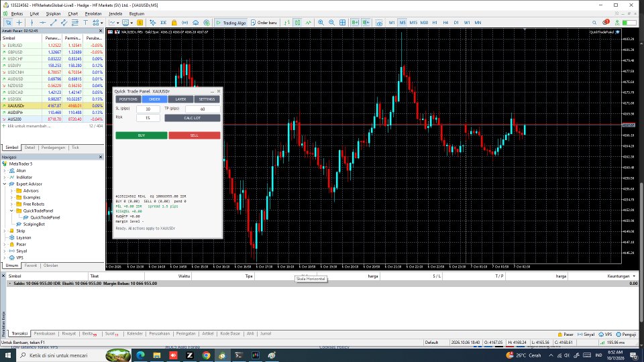Select the M15 timeframe
This screenshot has height=362, width=644.
click(x=413, y=23)
